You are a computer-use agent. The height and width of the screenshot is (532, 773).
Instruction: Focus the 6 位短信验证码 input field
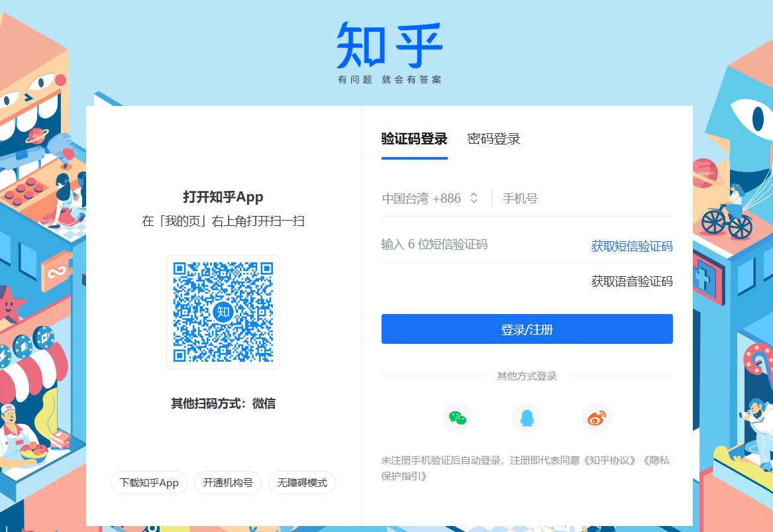pyautogui.click(x=481, y=244)
